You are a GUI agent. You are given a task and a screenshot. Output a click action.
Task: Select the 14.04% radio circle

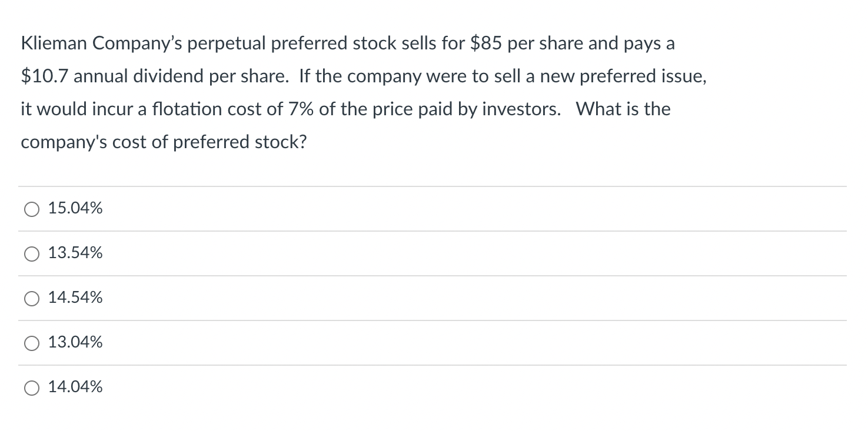point(31,387)
